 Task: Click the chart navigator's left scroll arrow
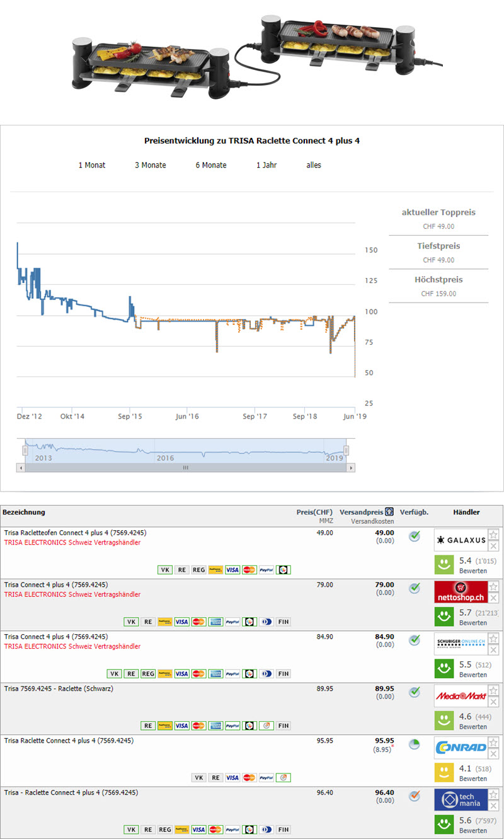(21, 468)
